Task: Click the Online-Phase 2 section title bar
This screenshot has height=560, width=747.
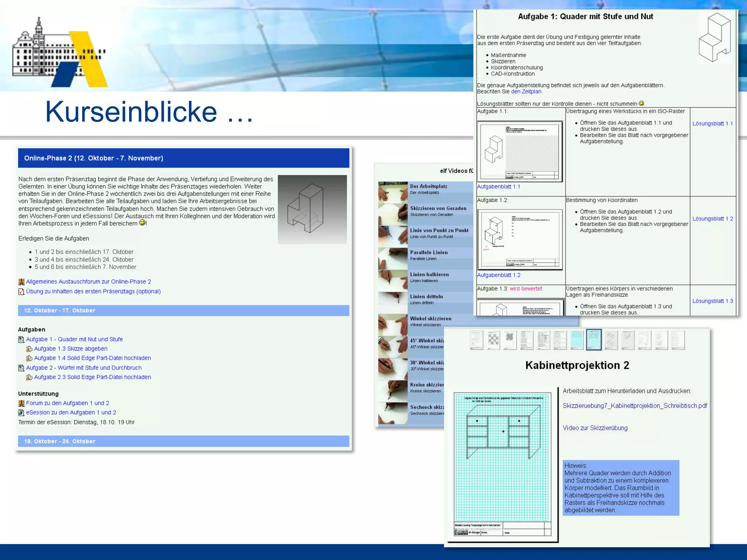Action: point(184,158)
